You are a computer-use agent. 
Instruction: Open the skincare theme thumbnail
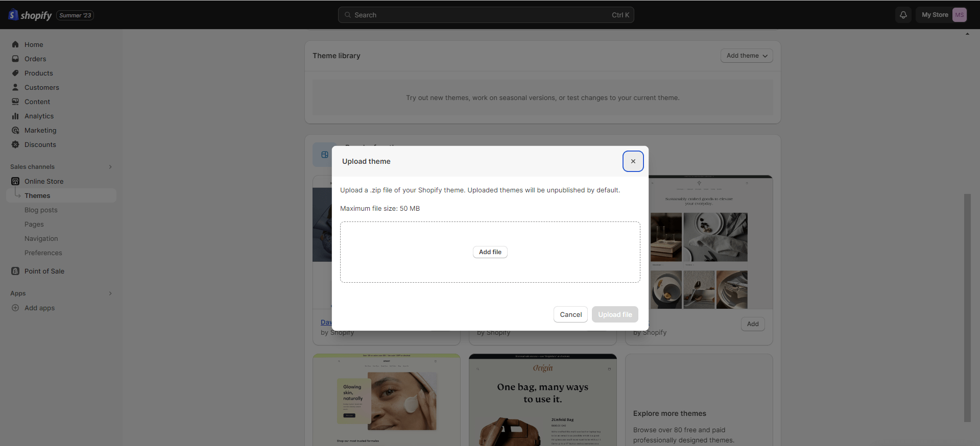[387, 400]
